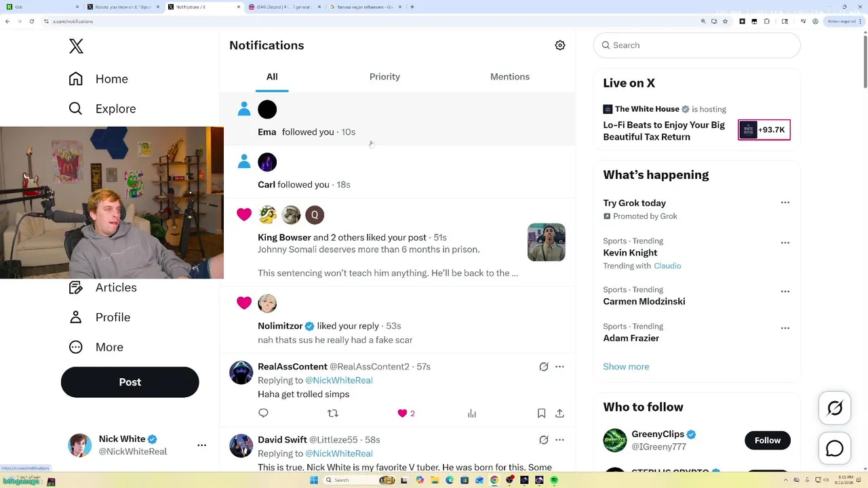The width and height of the screenshot is (868, 488).
Task: Open Nolimitzor's avatar
Action: pyautogui.click(x=267, y=303)
